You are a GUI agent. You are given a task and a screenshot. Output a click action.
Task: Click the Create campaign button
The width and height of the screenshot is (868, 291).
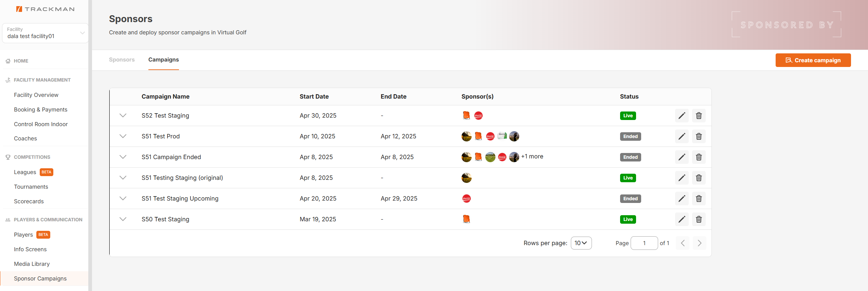pyautogui.click(x=813, y=60)
